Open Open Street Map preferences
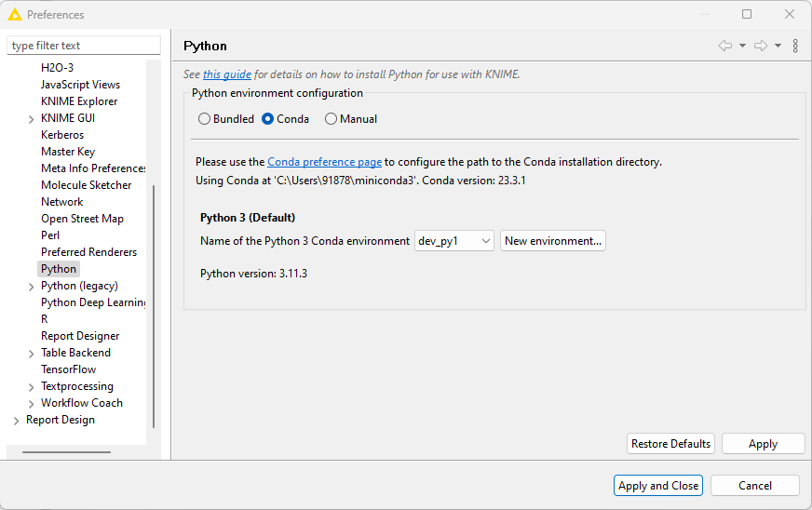812x510 pixels. pos(82,219)
